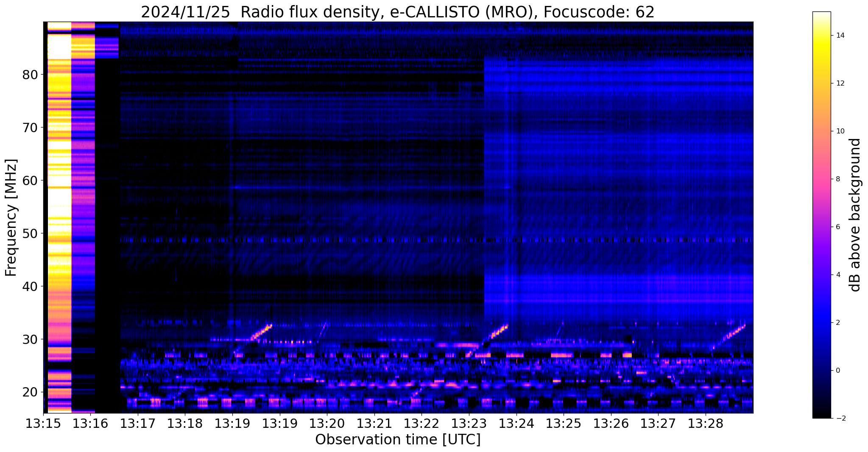Click the 13:17 tick on time axis
The width and height of the screenshot is (868, 452).
(137, 424)
